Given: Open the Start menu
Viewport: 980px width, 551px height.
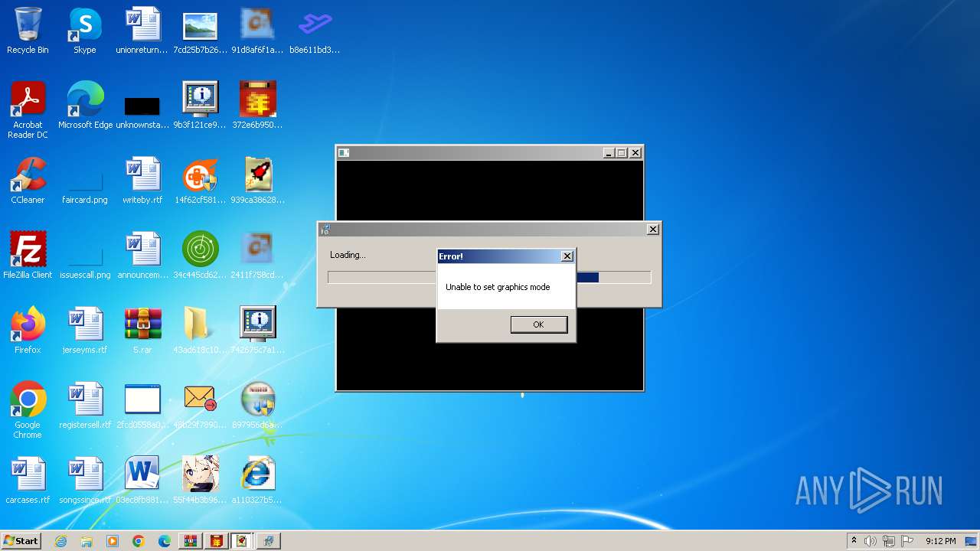Looking at the screenshot, I should tap(21, 541).
